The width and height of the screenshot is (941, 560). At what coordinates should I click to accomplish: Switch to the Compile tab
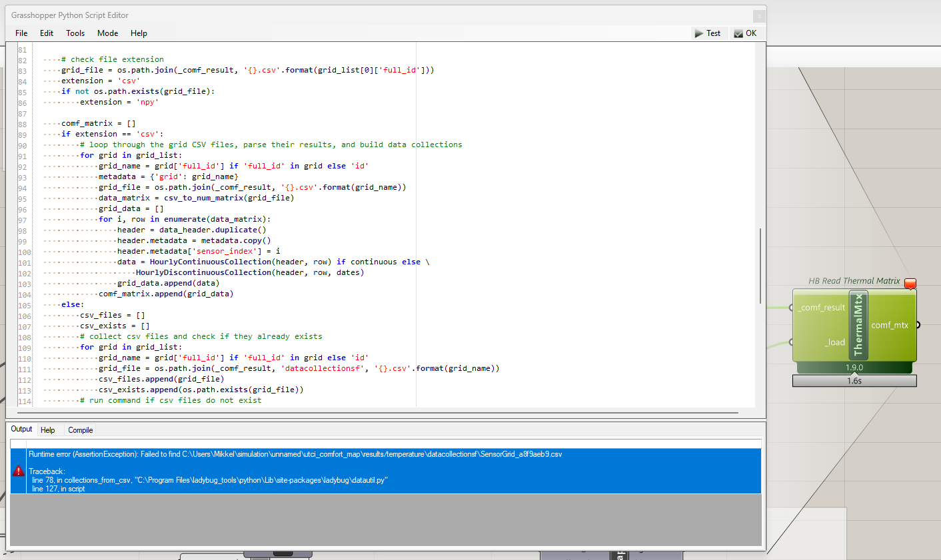80,430
